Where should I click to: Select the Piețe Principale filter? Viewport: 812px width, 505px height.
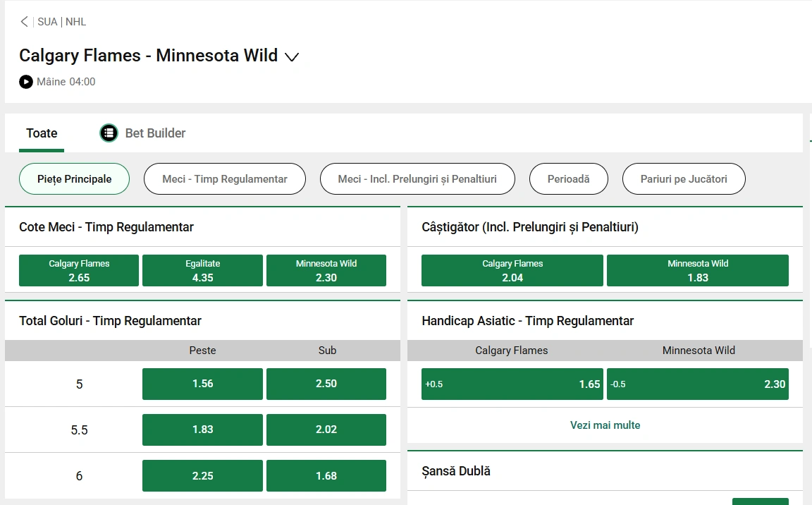point(74,179)
